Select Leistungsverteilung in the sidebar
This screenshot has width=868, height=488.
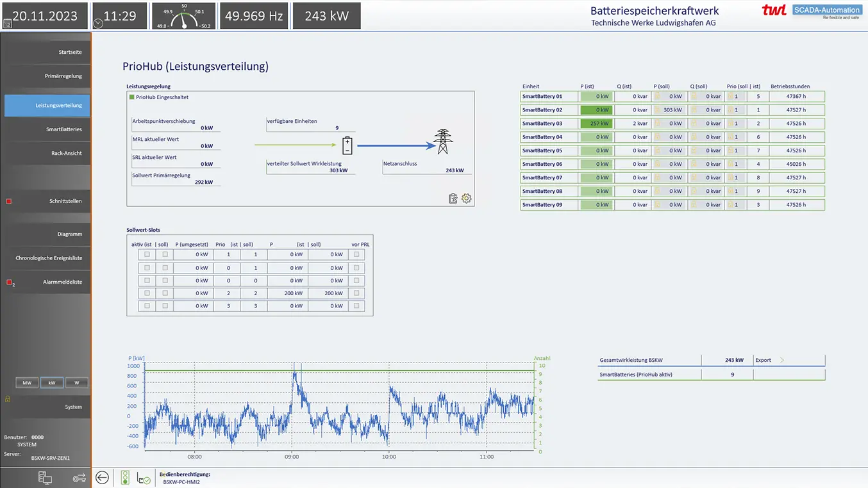coord(47,105)
